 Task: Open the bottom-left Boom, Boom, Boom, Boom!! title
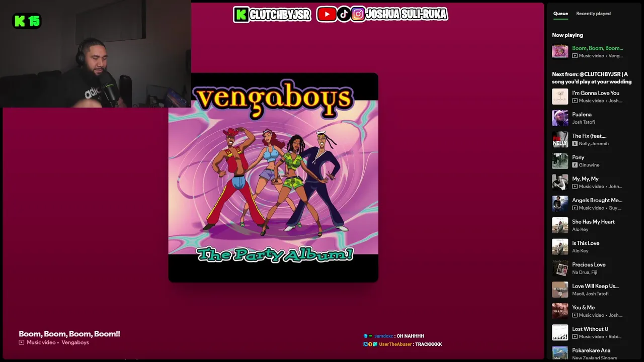coord(69,334)
